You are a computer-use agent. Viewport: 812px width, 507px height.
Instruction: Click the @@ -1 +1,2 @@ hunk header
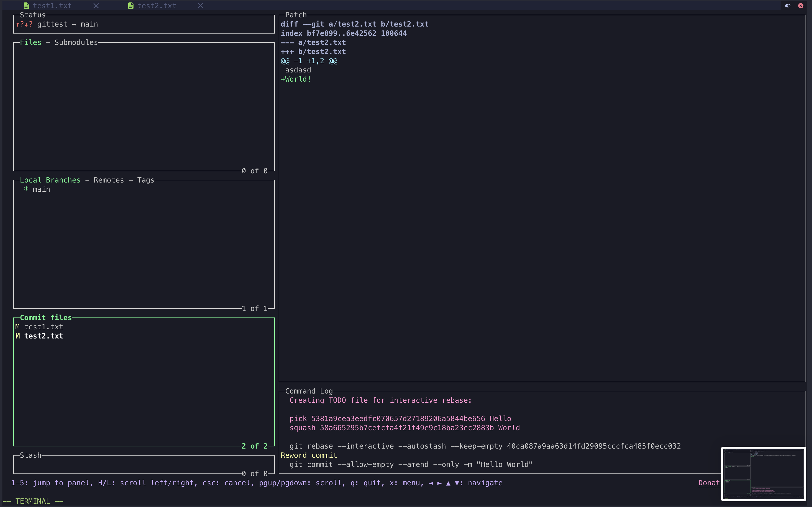[x=309, y=61]
